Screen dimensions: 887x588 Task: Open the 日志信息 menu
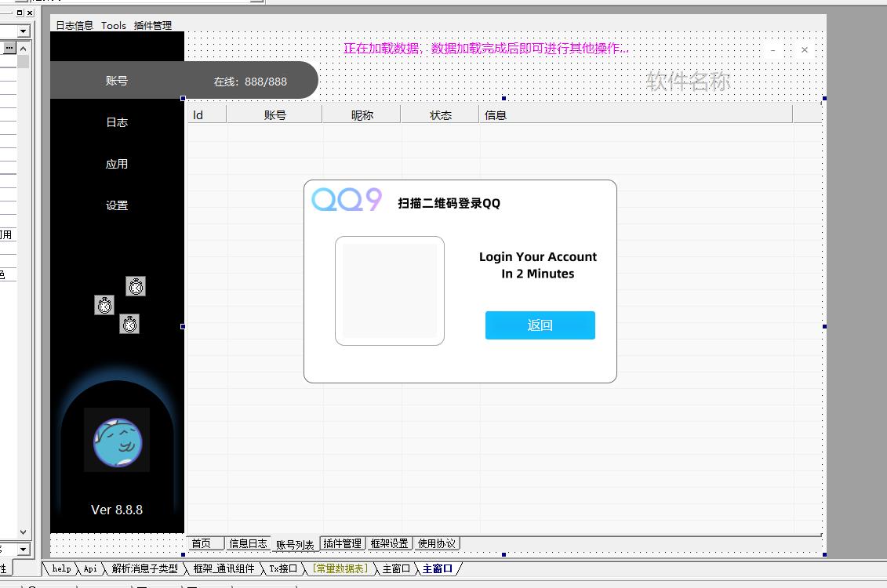74,25
